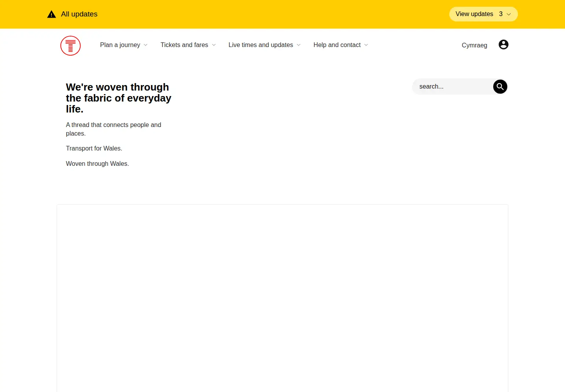
Task: Click the 'Transport for Wales.' text
Action: [94, 149]
